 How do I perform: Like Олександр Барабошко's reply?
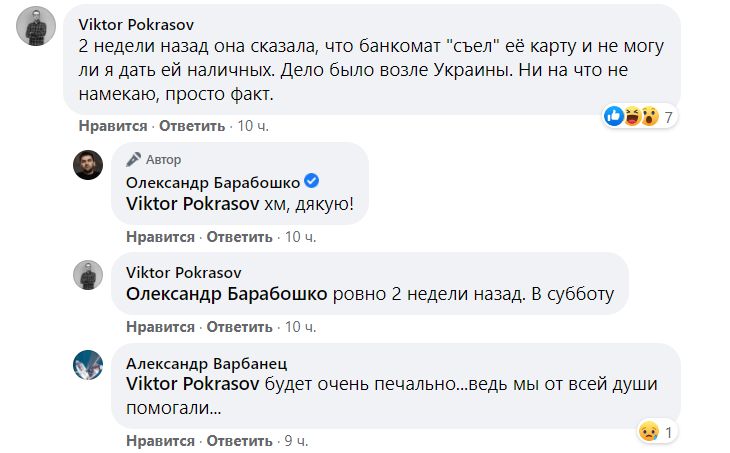[x=160, y=237]
